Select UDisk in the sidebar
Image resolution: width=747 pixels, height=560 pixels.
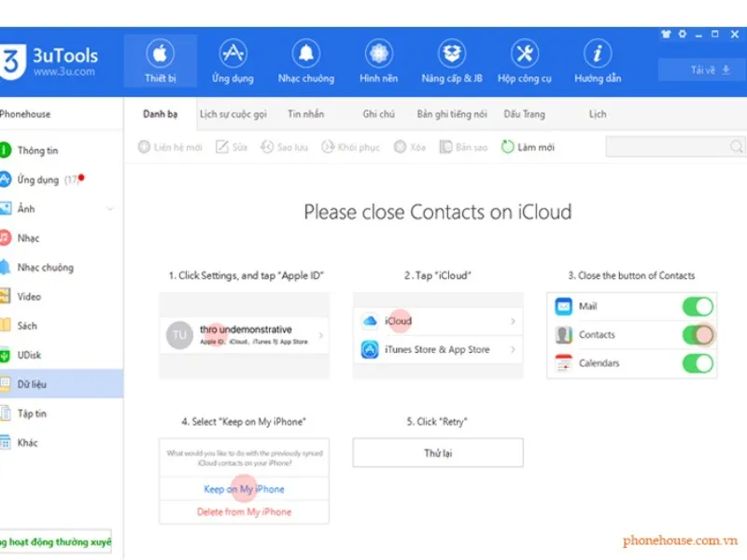tap(62, 356)
